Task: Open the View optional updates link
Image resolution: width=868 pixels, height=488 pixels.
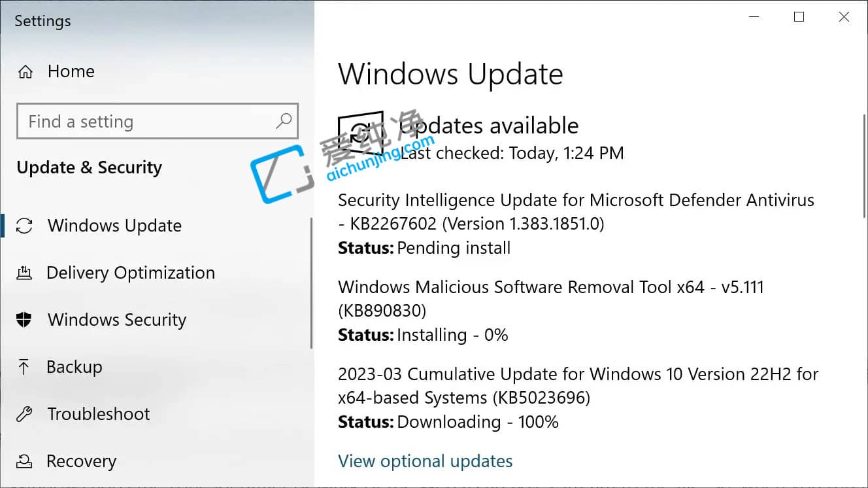Action: tap(425, 461)
